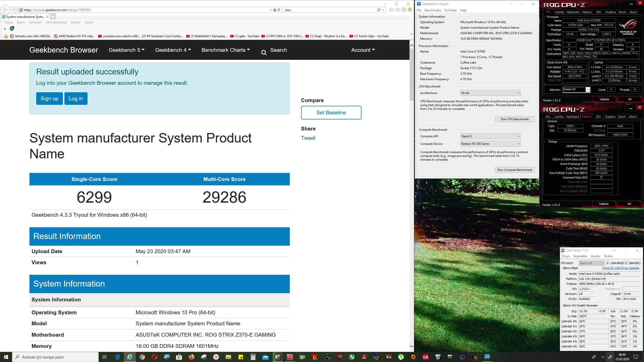644x362 pixels.
Task: Open notification center in system tray
Action: coord(636,357)
